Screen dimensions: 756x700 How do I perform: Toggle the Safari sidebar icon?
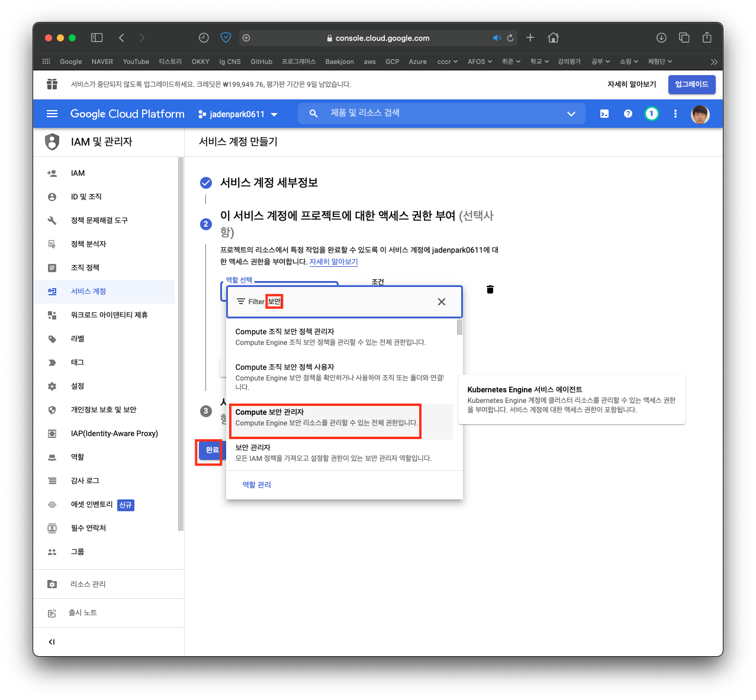pos(97,38)
